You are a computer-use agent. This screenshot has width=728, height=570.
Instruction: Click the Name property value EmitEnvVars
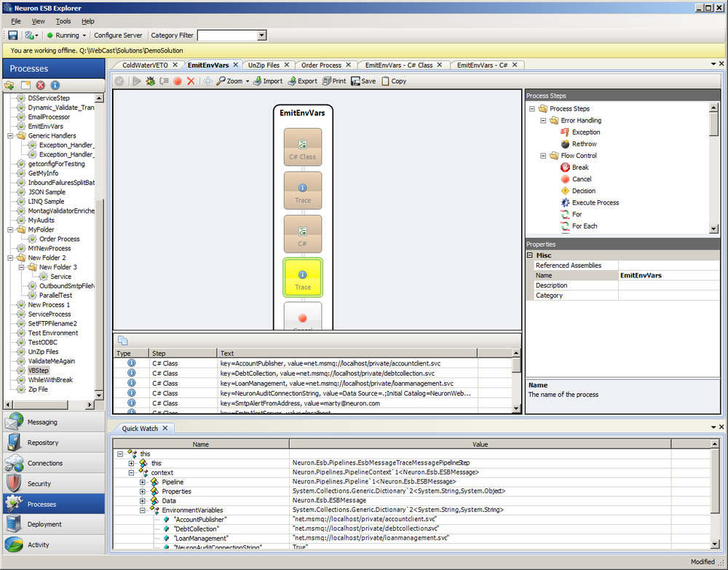[668, 276]
